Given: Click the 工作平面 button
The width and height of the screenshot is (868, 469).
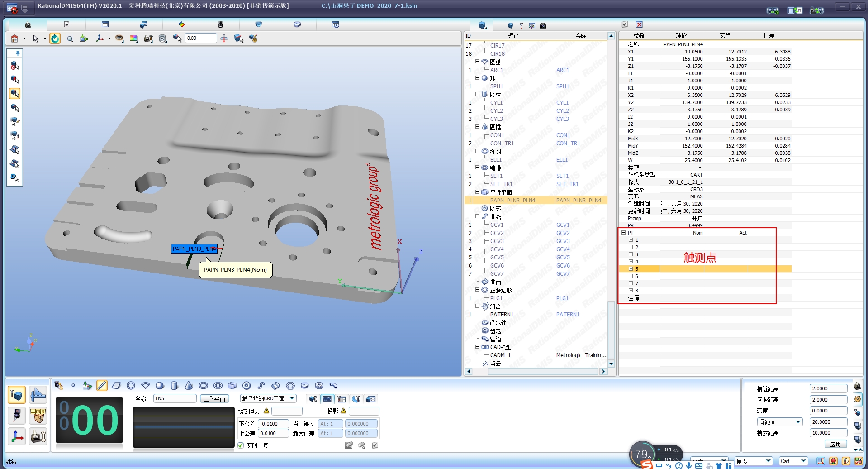Looking at the screenshot, I should click(214, 399).
